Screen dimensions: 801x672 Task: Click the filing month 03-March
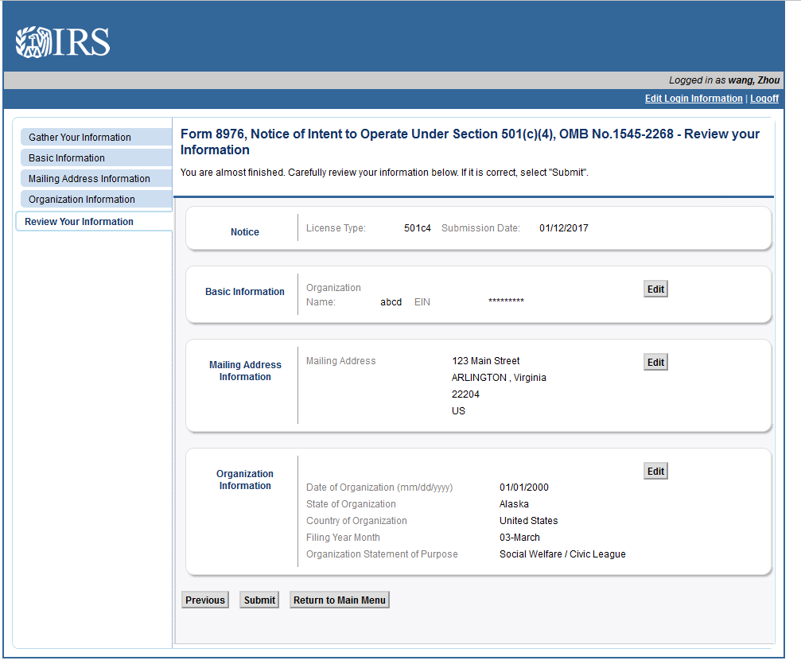[519, 538]
